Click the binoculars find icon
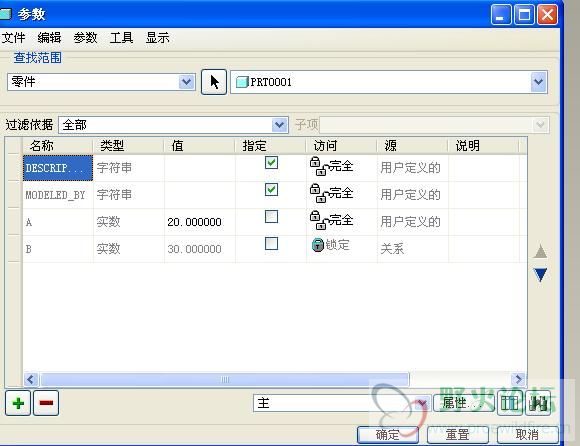This screenshot has height=446, width=580. (x=538, y=403)
